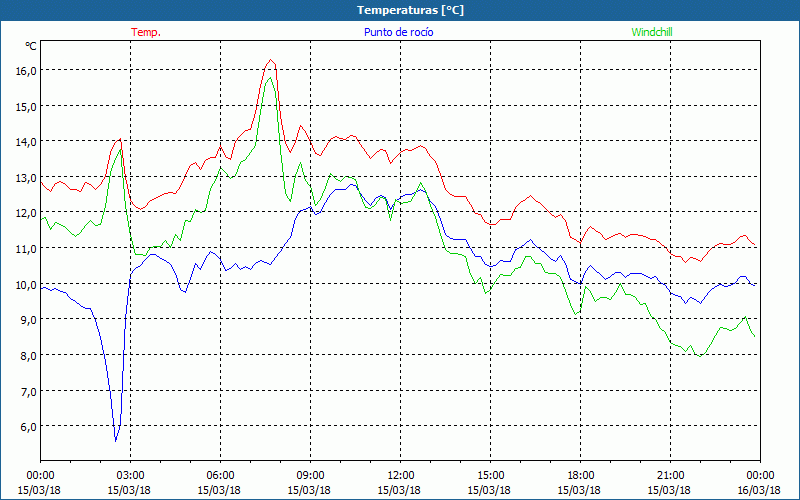This screenshot has width=800, height=500.
Task: Click the '12,0' y-axis value
Action: 26,213
